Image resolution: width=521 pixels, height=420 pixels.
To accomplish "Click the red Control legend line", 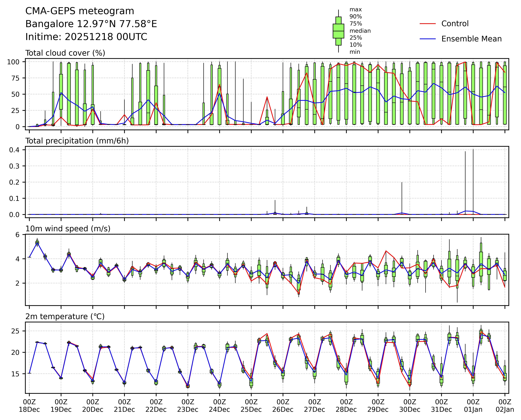I will pos(428,24).
